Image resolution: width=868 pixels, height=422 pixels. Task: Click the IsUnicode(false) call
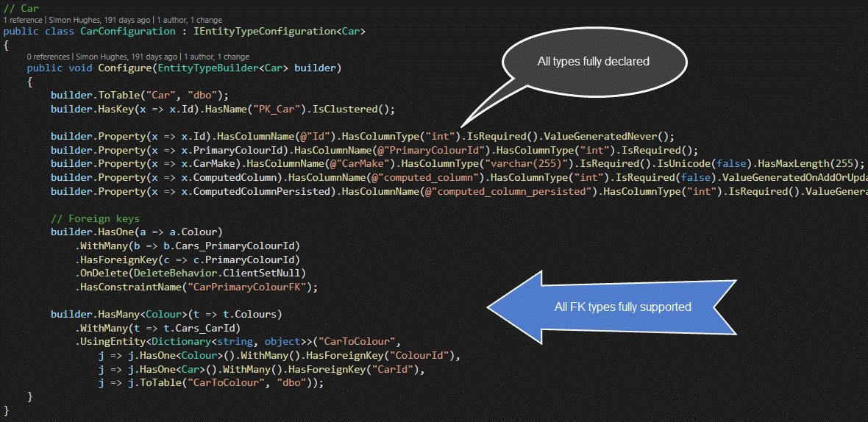point(704,163)
